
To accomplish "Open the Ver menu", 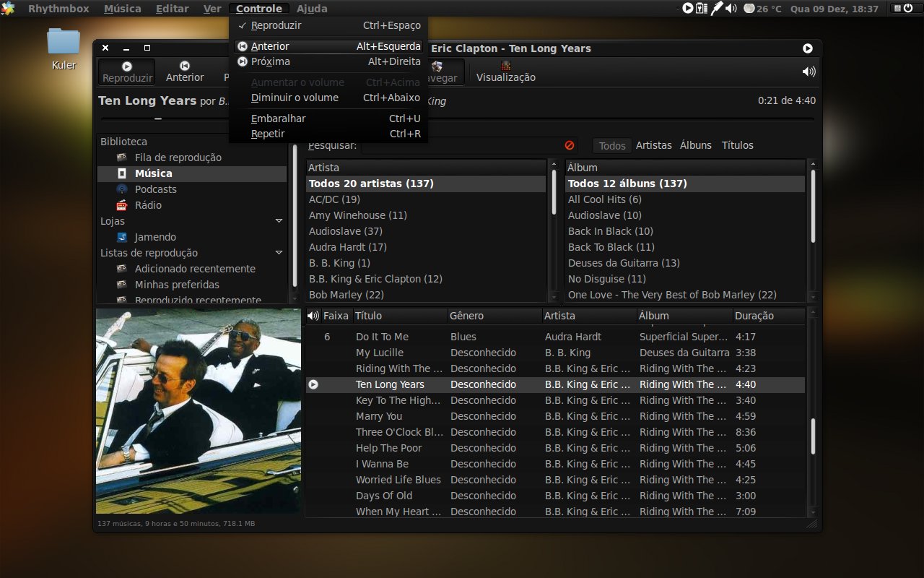I will click(x=212, y=9).
